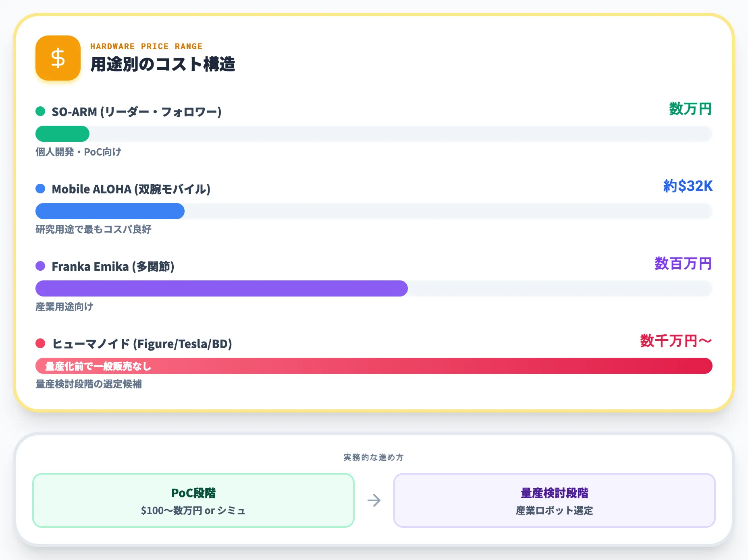Viewport: 748px width, 560px height.
Task: Click the blue Mobile ALOHA price bar
Action: (x=110, y=211)
